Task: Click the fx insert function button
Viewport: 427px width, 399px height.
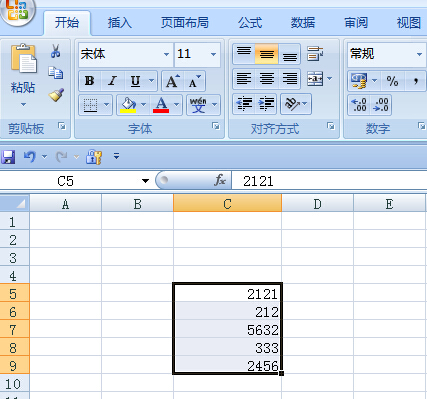Action: point(220,180)
